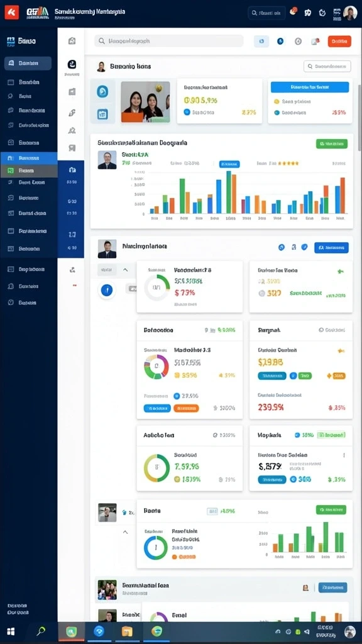Click the blue pill tag above the tall bar
362x644 pixels.
[229, 164]
